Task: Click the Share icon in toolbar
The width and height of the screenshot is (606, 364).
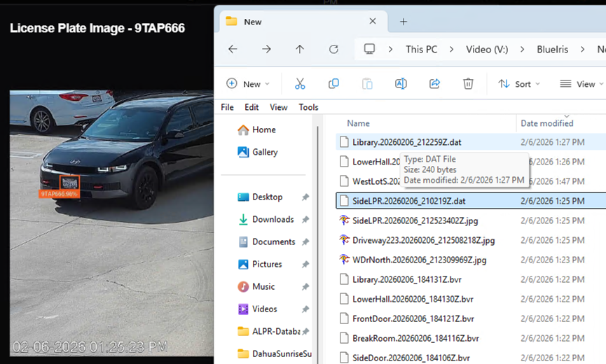Action: [x=434, y=84]
